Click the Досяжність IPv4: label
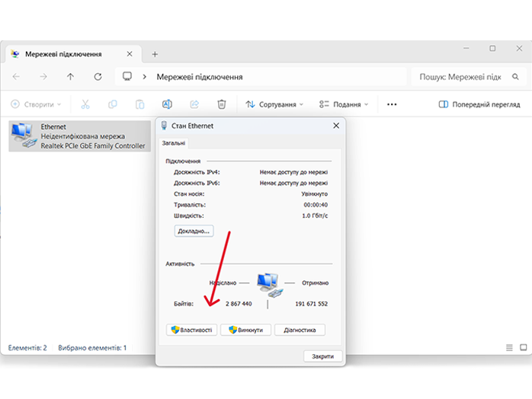Screen dimensions: 532x399 197,172
